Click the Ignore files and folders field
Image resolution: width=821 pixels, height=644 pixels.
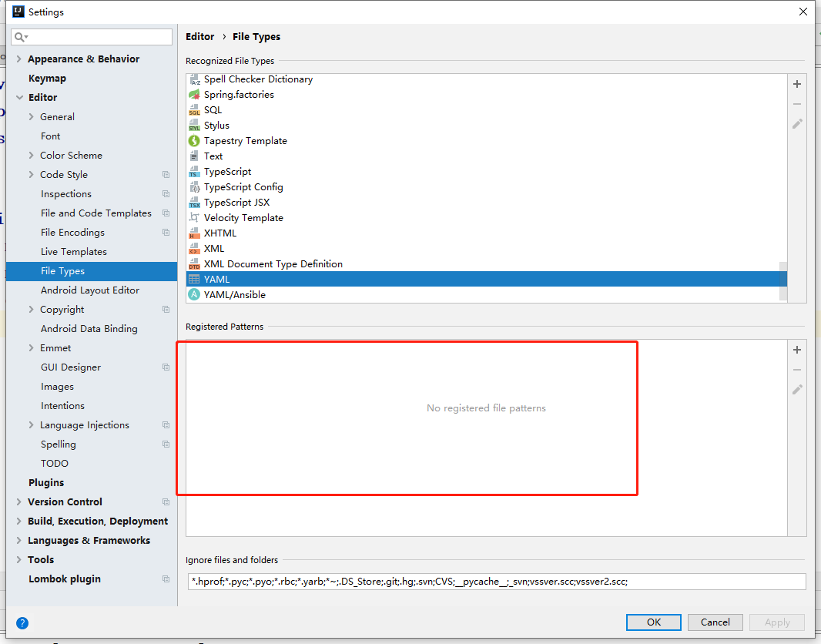[496, 582]
